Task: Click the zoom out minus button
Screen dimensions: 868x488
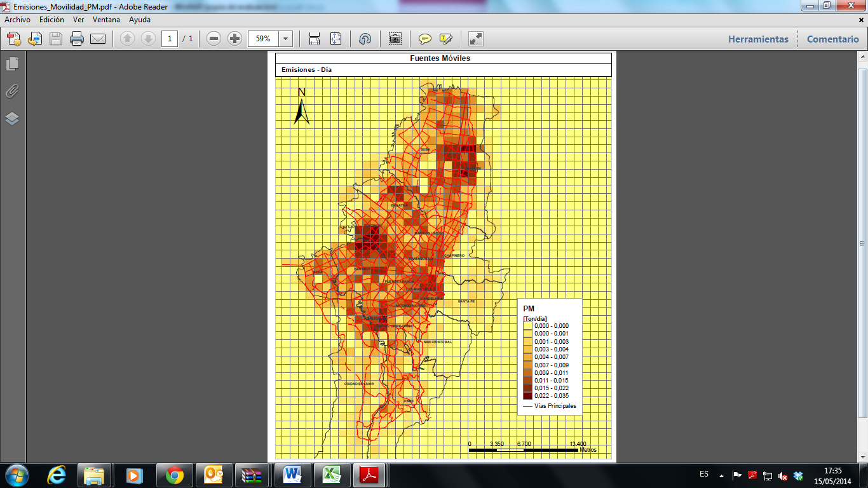Action: pos(214,39)
